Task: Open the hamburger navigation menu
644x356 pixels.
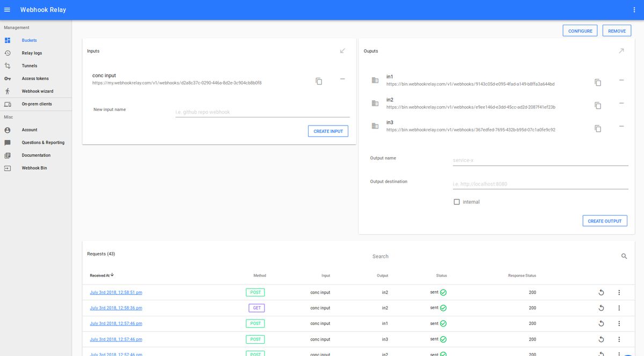Action: (7, 9)
